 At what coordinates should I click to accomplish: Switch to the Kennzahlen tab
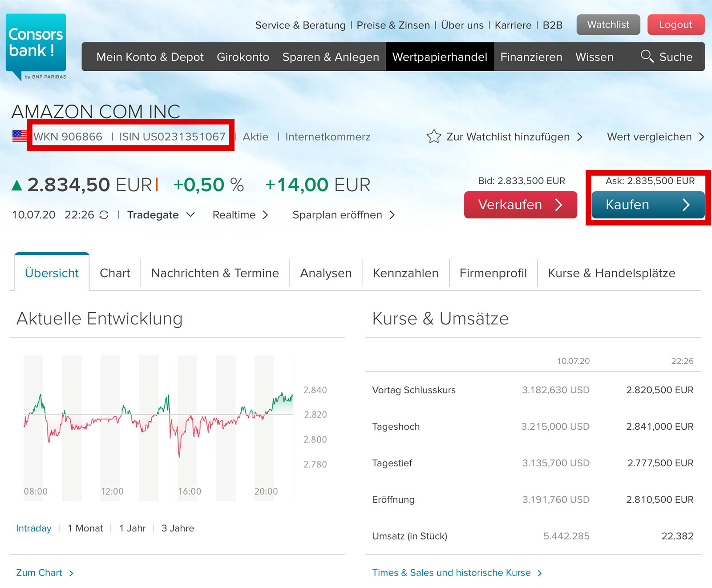click(x=405, y=273)
